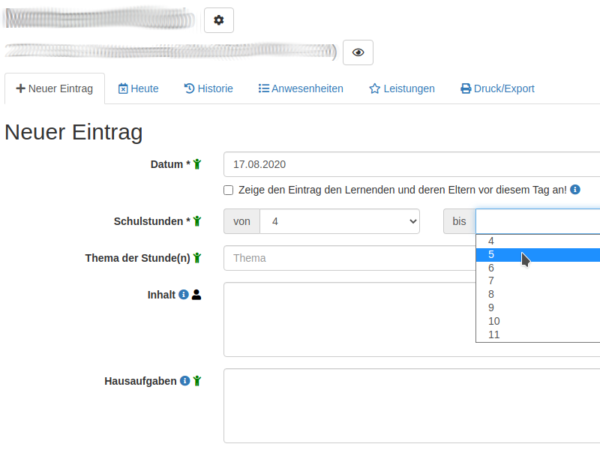
Task: Click the info icon next to Hausaufgaben
Action: point(185,381)
